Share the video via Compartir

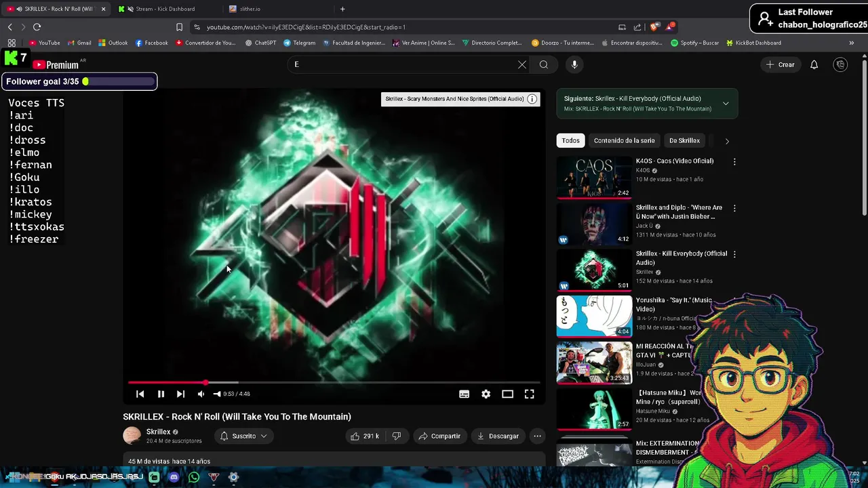point(439,436)
